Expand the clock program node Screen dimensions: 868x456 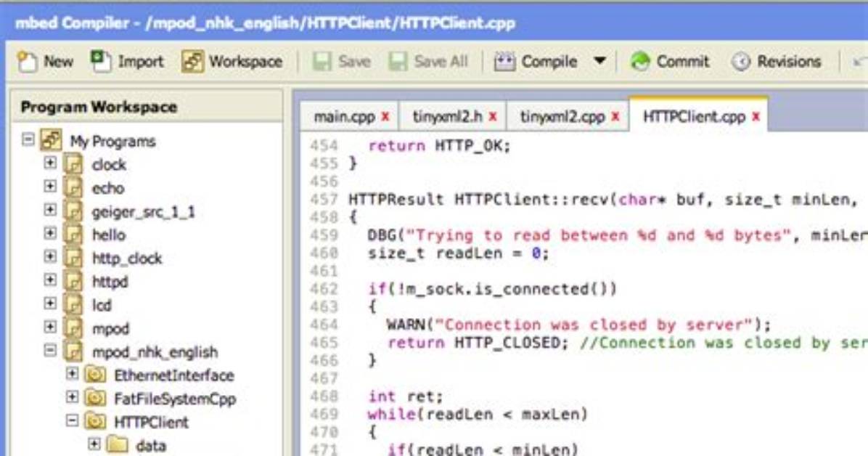pyautogui.click(x=50, y=163)
